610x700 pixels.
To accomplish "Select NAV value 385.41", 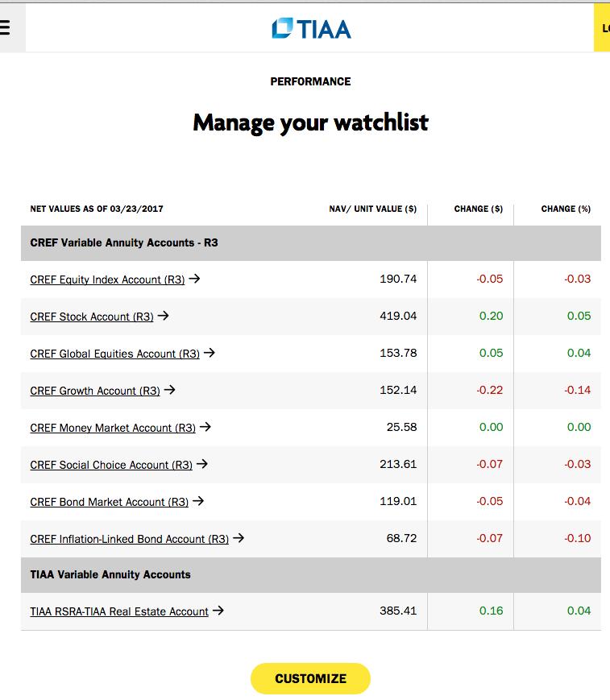I will point(398,611).
